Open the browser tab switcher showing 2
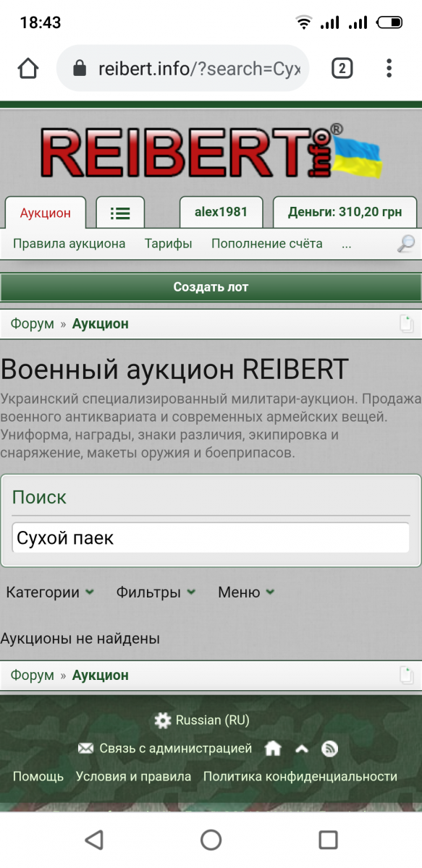This screenshot has width=422, height=868. (x=342, y=69)
